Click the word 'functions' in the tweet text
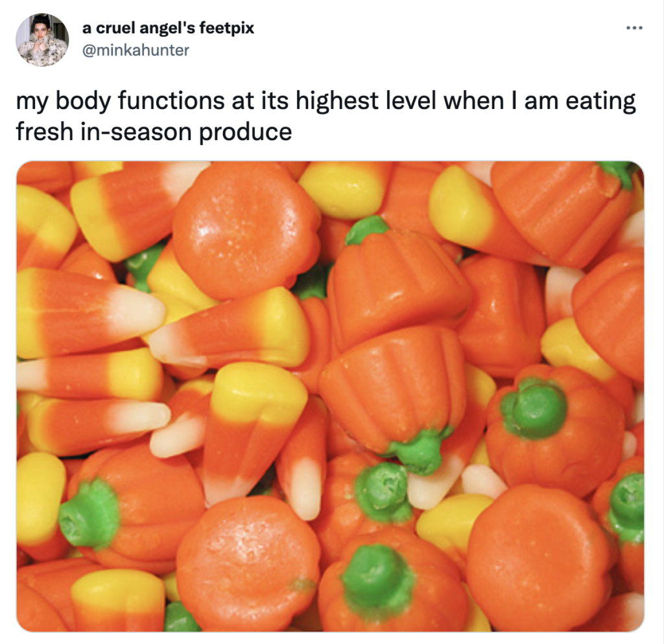Viewport: 664px width, 644px height. (x=171, y=101)
